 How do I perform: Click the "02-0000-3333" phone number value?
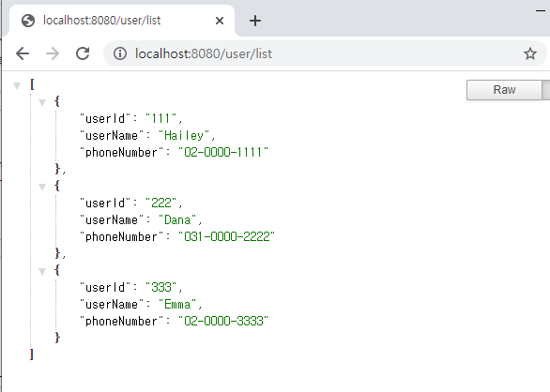tap(223, 321)
